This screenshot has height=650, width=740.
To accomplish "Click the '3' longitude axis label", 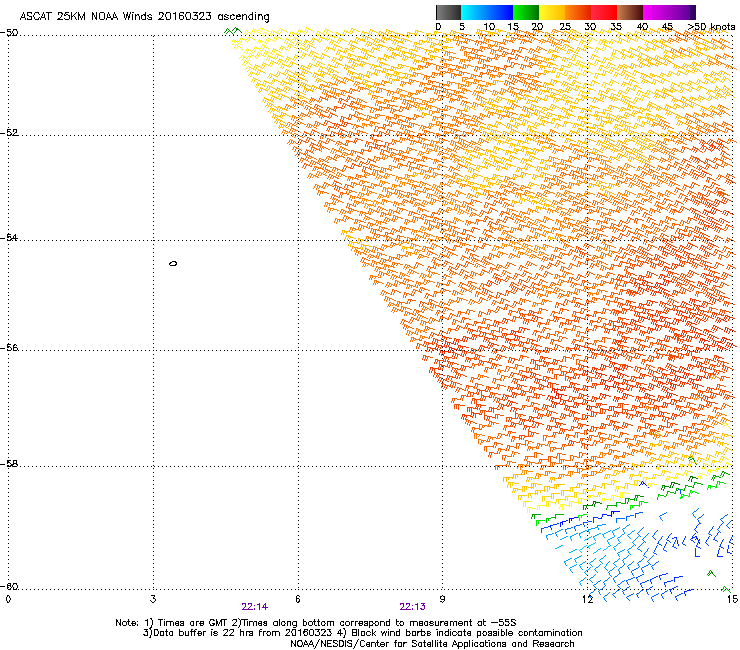I will (153, 599).
